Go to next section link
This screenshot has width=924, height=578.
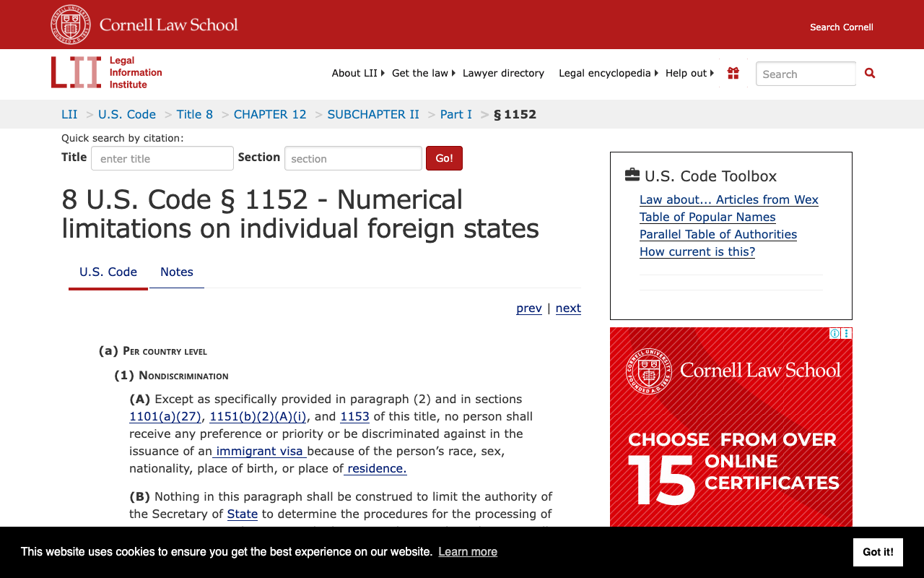tap(568, 309)
